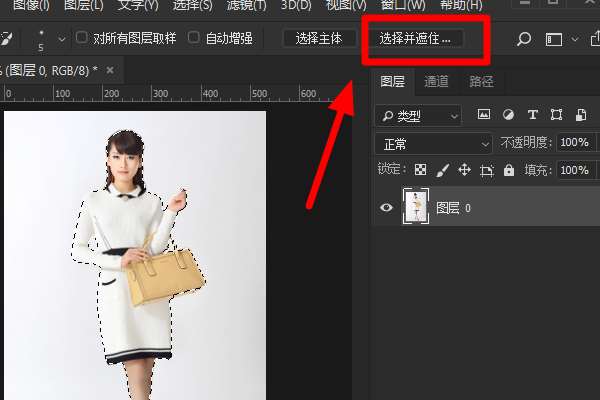
Task: Filter layers by type layers T icon
Action: [x=532, y=115]
